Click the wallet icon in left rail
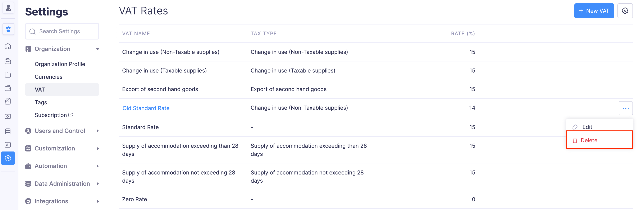Viewport: 644px width, 210px height. 8,88
